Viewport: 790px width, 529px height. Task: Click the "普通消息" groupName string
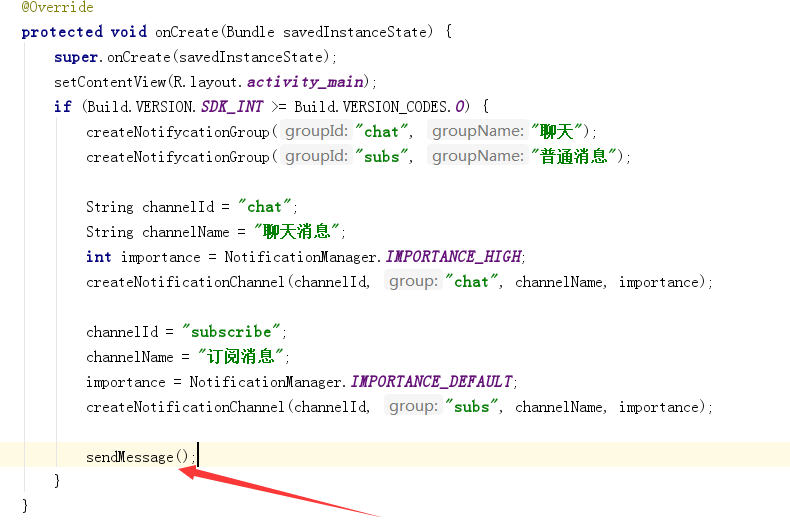click(x=574, y=157)
